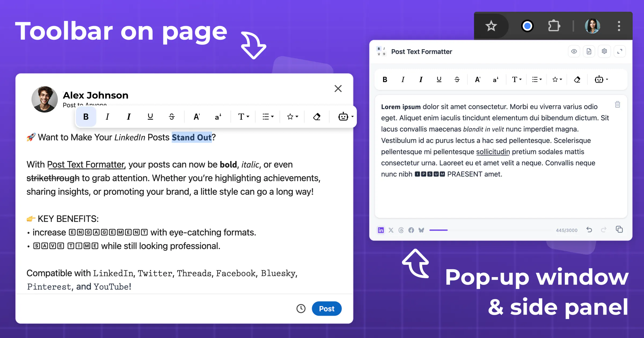Select Bluesky platform in popup footer
644x338 pixels.
[421, 230]
